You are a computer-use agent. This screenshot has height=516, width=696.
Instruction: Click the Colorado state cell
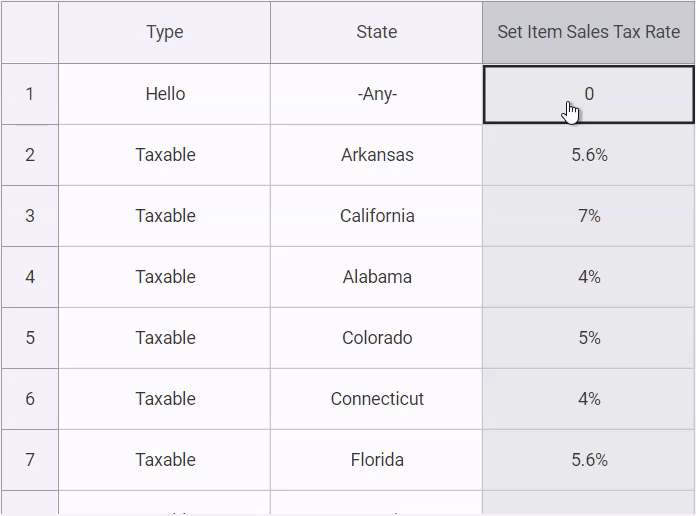pos(376,338)
